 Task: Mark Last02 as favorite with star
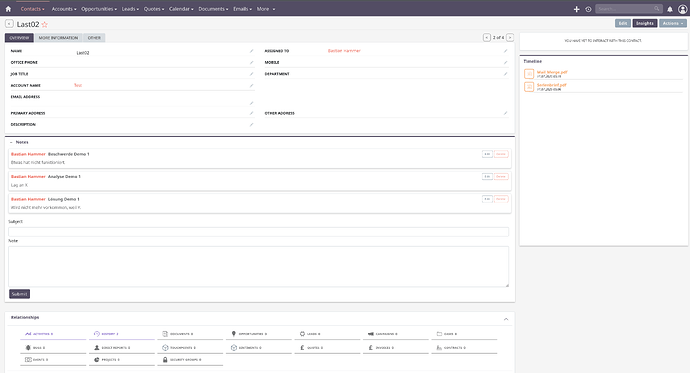(x=44, y=25)
